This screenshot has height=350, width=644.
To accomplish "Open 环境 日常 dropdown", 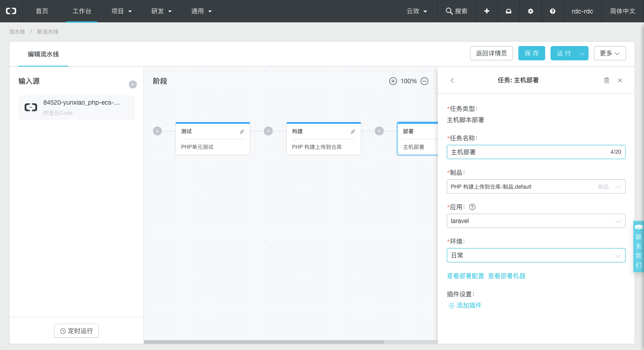I will click(536, 255).
